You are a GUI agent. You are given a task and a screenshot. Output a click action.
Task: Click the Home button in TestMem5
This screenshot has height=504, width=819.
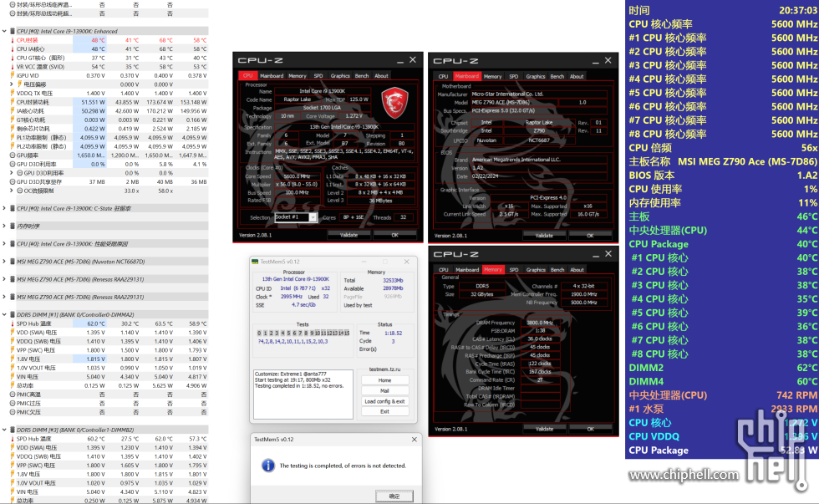click(384, 380)
